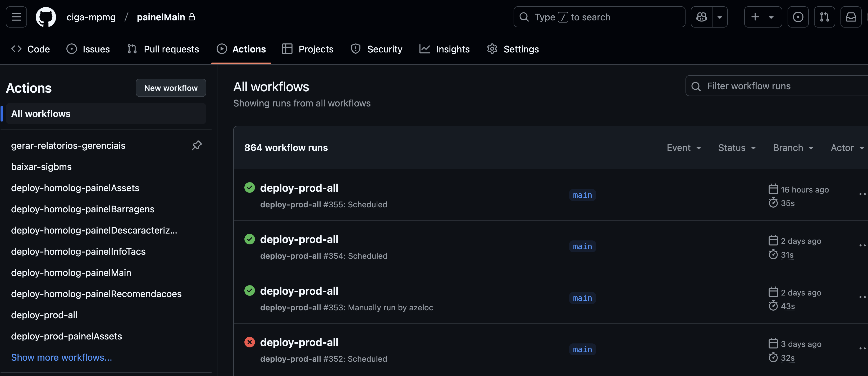This screenshot has width=868, height=376.
Task: Open pull requests shortcut icon in header
Action: (824, 17)
